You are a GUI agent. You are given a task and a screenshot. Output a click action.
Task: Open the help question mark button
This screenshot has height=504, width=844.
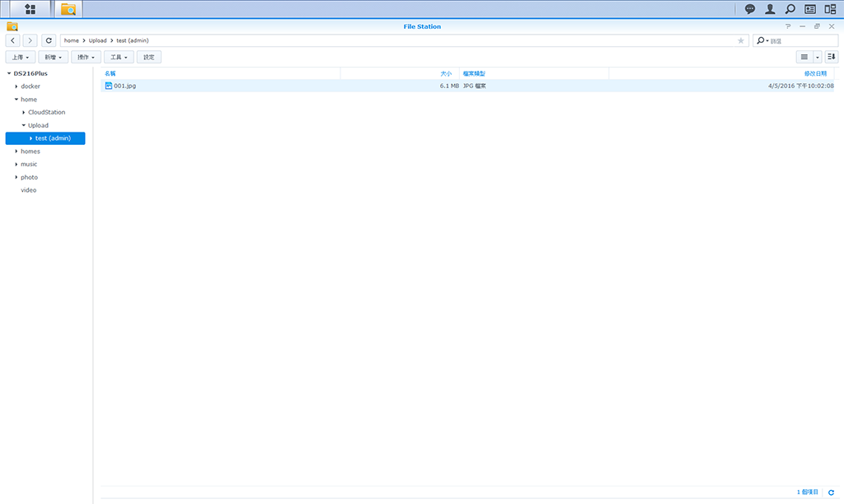[x=788, y=26]
